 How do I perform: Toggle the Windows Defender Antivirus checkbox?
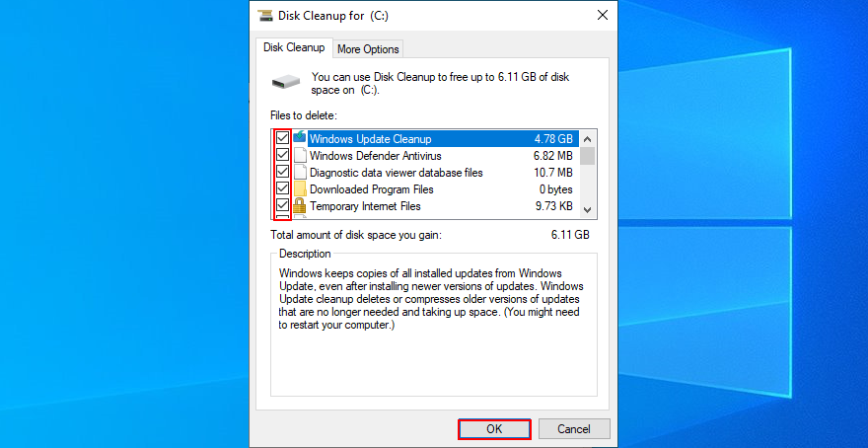(282, 156)
